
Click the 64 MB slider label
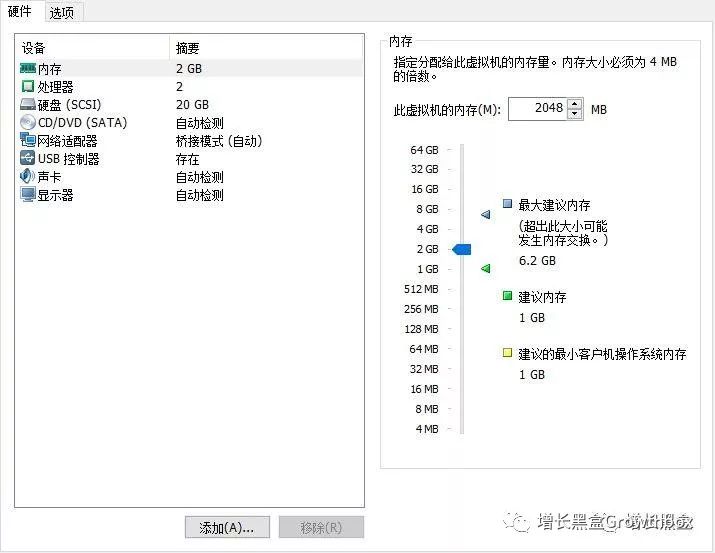point(424,349)
